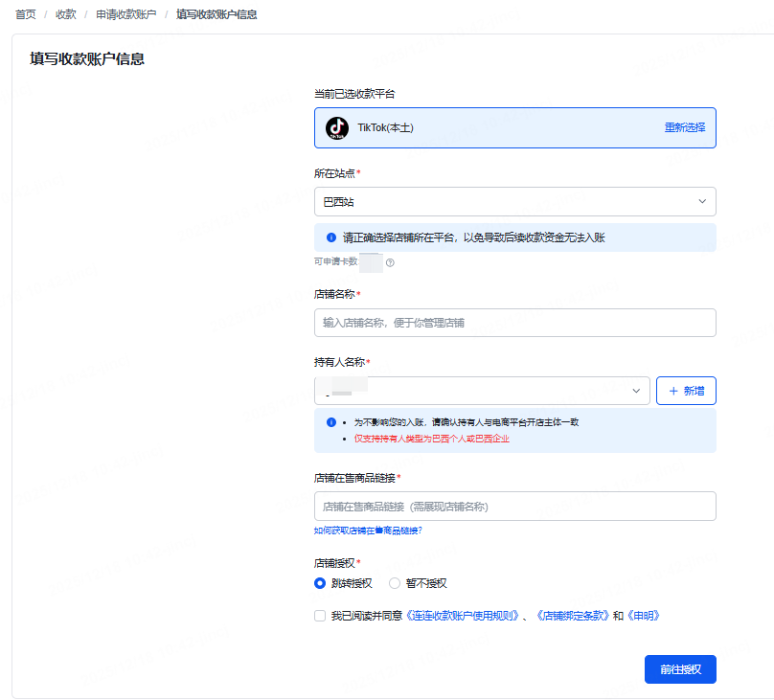Click the 填写收款账户信息 page heading

tap(87, 58)
